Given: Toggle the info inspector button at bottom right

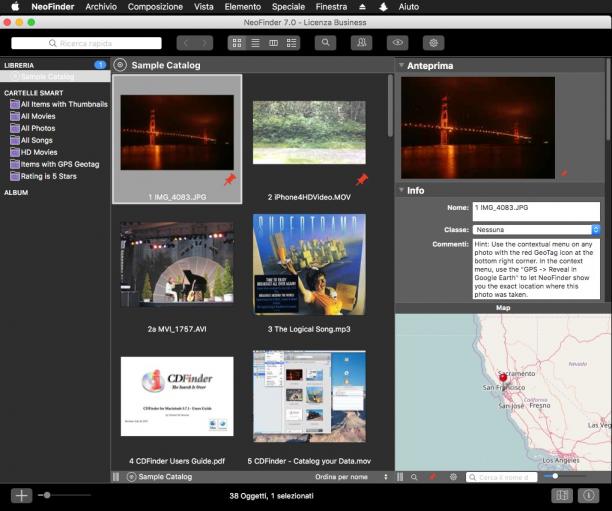Looking at the screenshot, I should coord(589,495).
